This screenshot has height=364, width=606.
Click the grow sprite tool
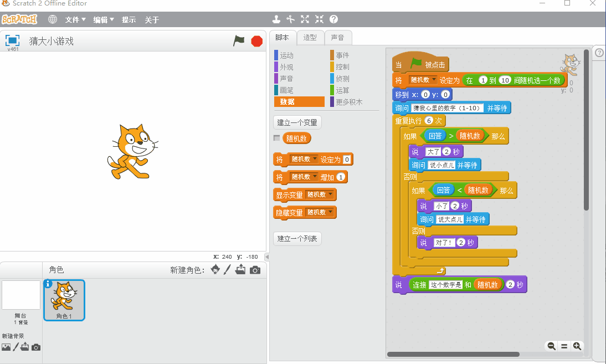click(x=305, y=19)
